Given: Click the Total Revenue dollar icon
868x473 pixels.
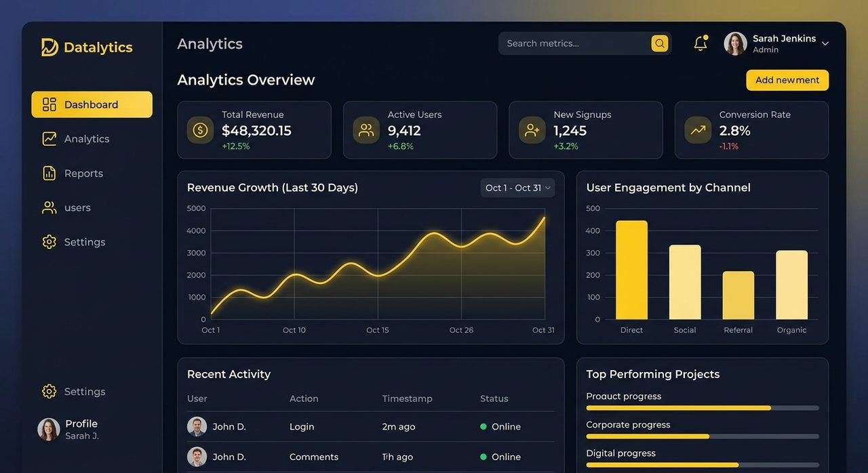Looking at the screenshot, I should [200, 130].
